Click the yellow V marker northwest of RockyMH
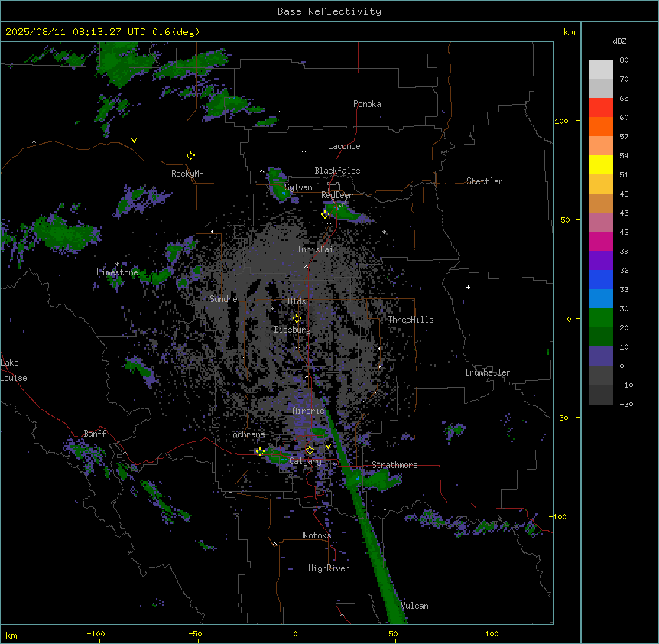 (x=134, y=141)
